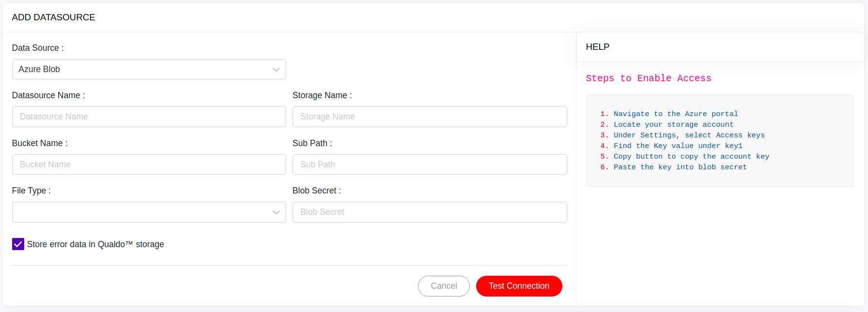Click the Paste the key into blob secret step
868x312 pixels.
[x=680, y=167]
